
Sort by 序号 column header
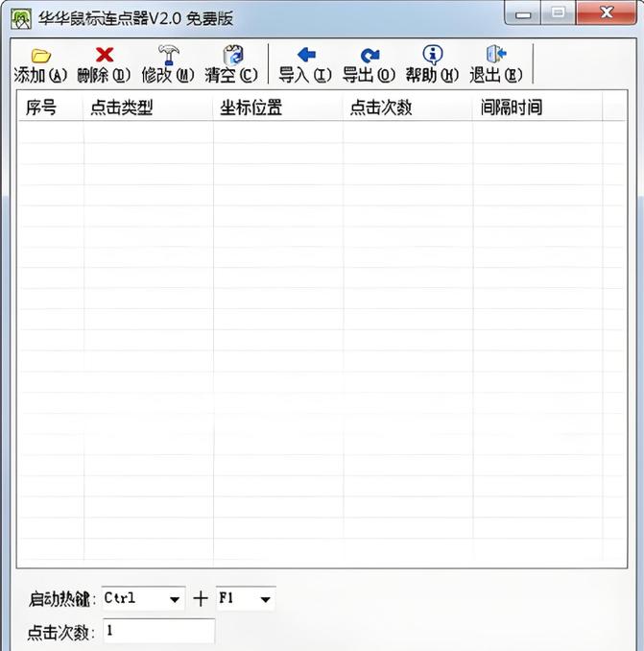point(50,108)
